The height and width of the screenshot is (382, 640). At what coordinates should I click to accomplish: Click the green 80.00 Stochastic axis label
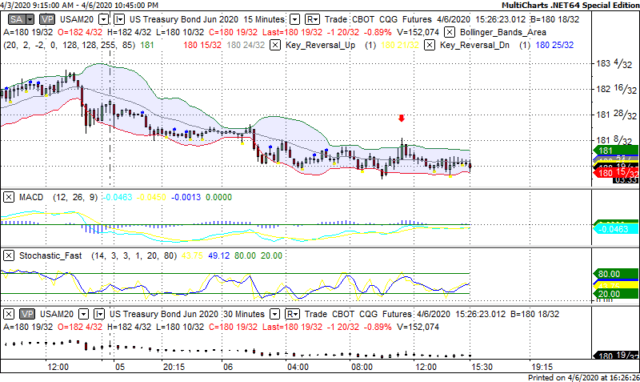tap(615, 273)
